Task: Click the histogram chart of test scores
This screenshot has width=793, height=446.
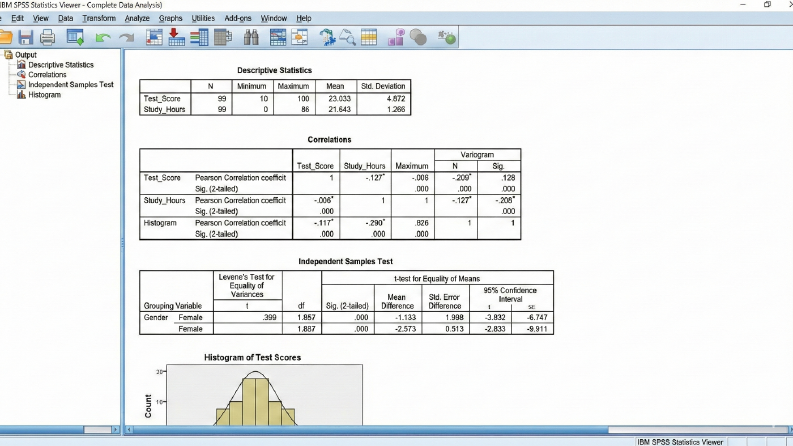Action: point(264,395)
